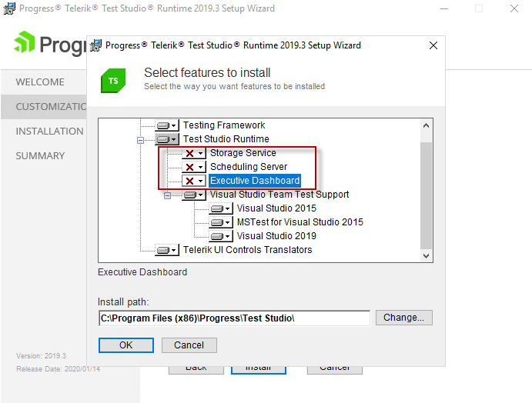Go to WELCOME step in sidebar
532x403 pixels.
[40, 82]
